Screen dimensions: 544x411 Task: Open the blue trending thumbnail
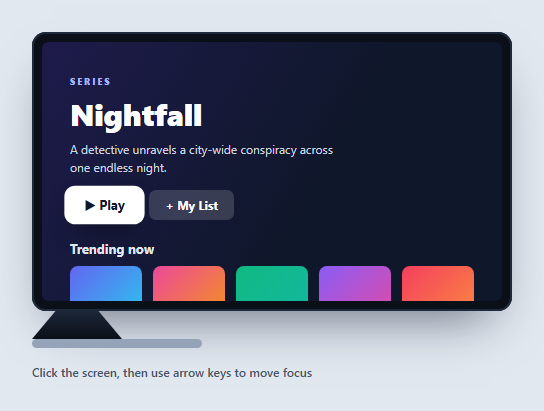point(106,283)
